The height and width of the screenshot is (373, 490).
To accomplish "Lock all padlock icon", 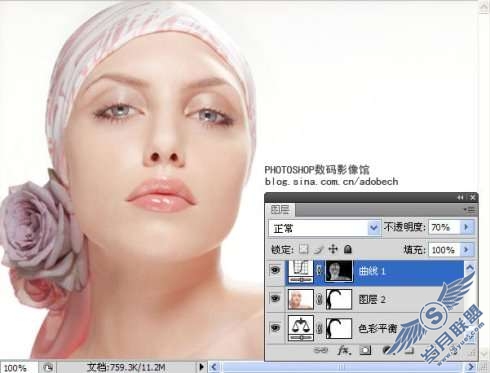I will pos(348,249).
